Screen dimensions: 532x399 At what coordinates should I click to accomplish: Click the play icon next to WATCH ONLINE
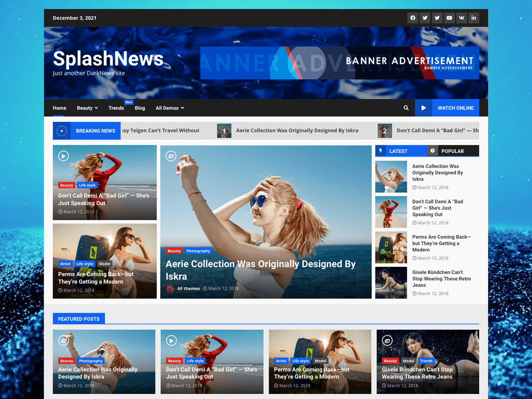point(423,108)
